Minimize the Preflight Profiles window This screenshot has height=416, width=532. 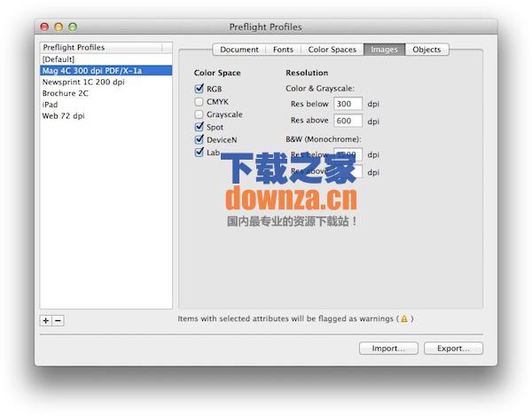[59, 27]
